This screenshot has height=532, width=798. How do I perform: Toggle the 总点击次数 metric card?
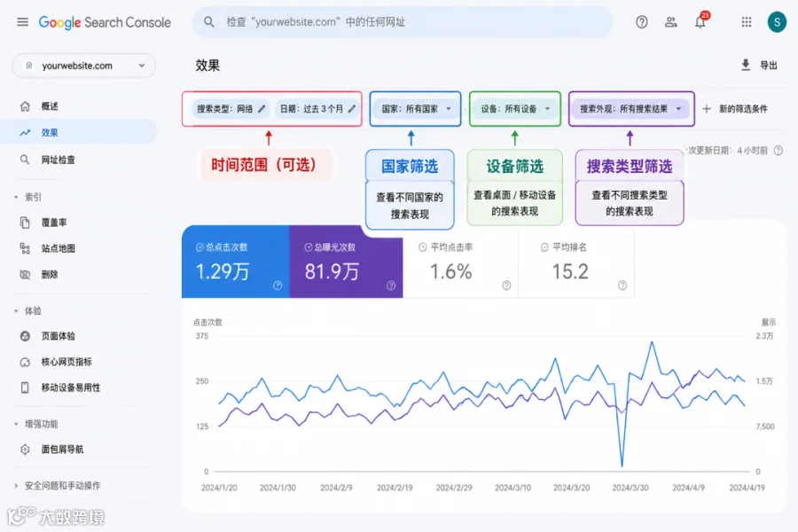click(236, 262)
